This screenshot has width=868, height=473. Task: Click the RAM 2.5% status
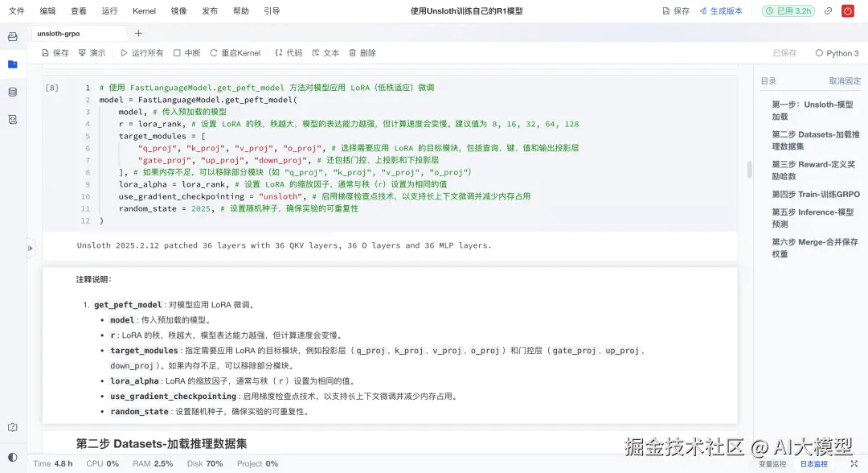(153, 463)
